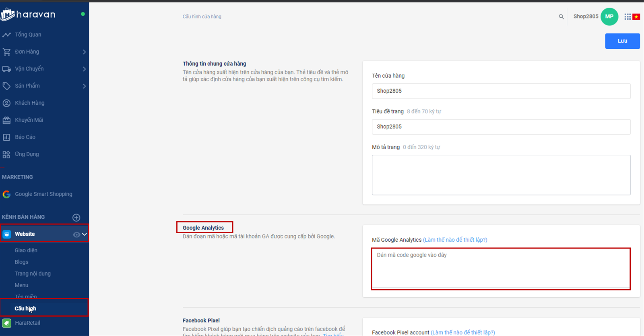
Task: Open the apps grid icon
Action: click(627, 17)
